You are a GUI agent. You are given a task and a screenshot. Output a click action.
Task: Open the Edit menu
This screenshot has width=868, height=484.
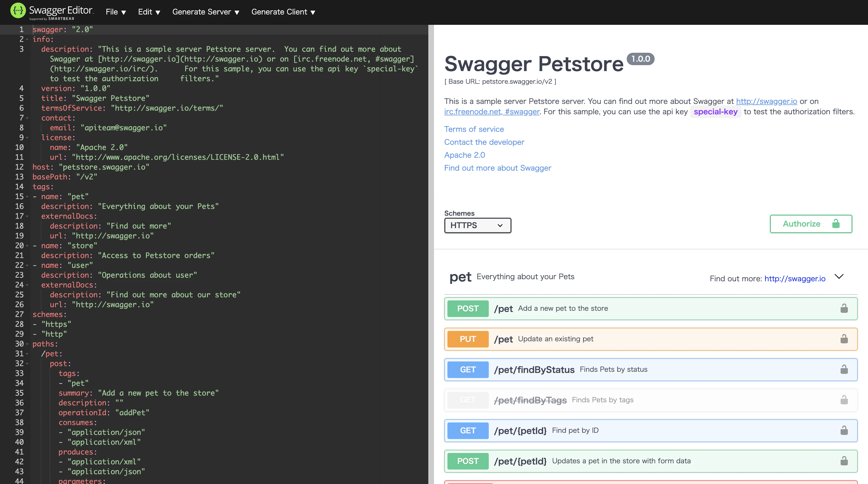click(x=149, y=12)
